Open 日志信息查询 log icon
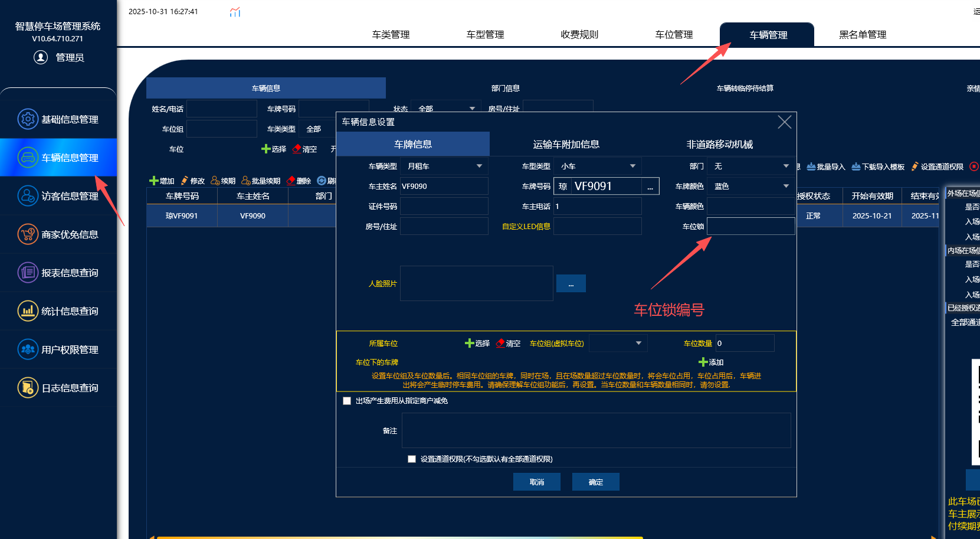The image size is (980, 539). 28,388
